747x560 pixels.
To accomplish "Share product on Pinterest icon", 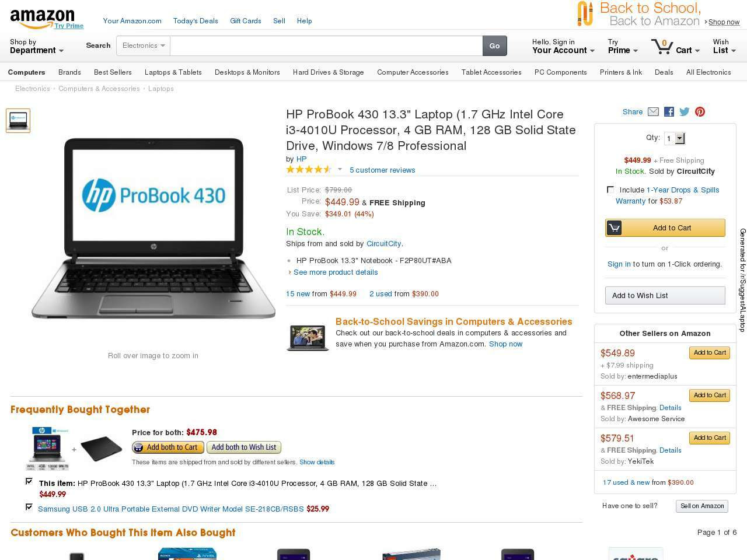I will (700, 112).
